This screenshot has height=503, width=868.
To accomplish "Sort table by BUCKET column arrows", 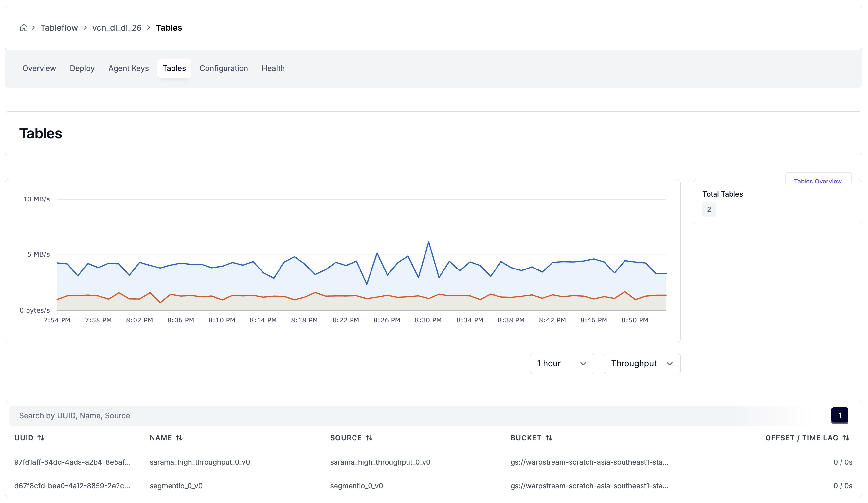I will (x=549, y=438).
